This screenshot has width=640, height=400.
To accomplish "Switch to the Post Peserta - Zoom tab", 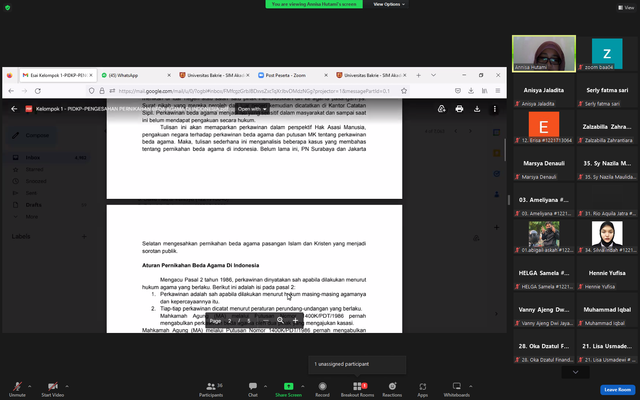I will (285, 75).
